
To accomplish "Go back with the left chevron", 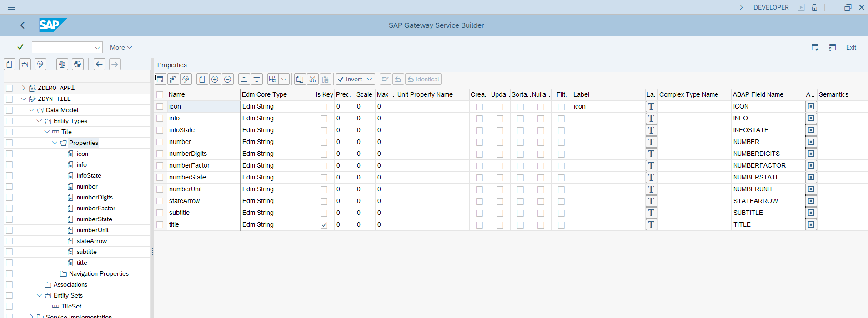I will [x=22, y=25].
